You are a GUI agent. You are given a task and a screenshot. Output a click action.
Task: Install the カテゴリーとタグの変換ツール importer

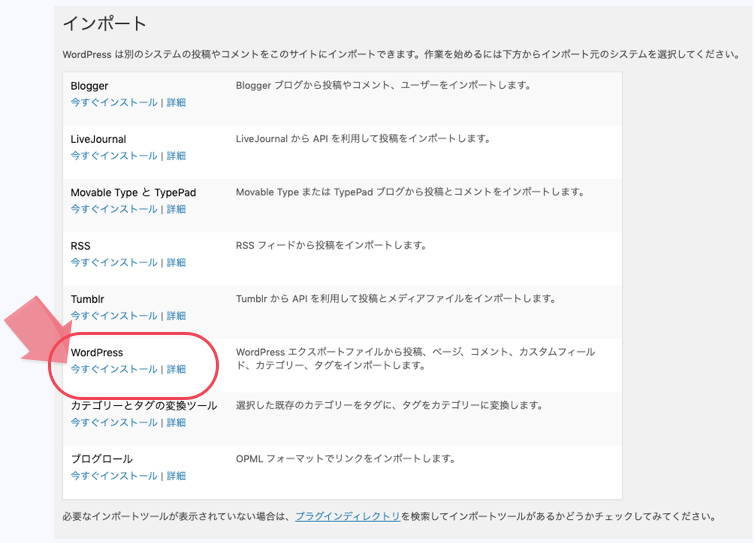point(114,423)
